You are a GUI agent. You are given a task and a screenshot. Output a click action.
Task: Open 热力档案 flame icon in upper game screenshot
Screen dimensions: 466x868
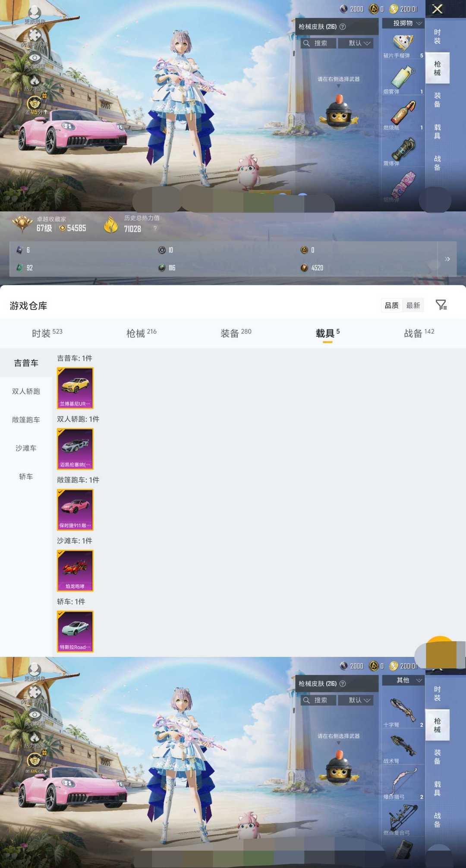pyautogui.click(x=35, y=81)
